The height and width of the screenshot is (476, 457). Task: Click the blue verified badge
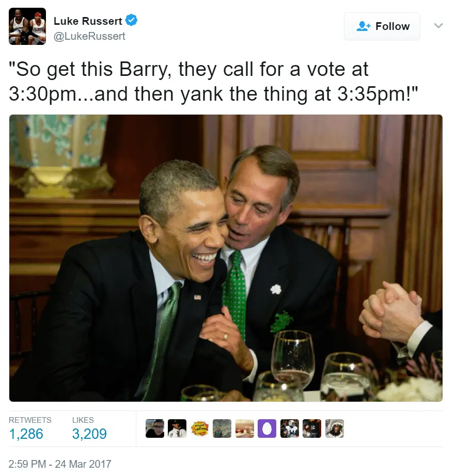pyautogui.click(x=132, y=20)
